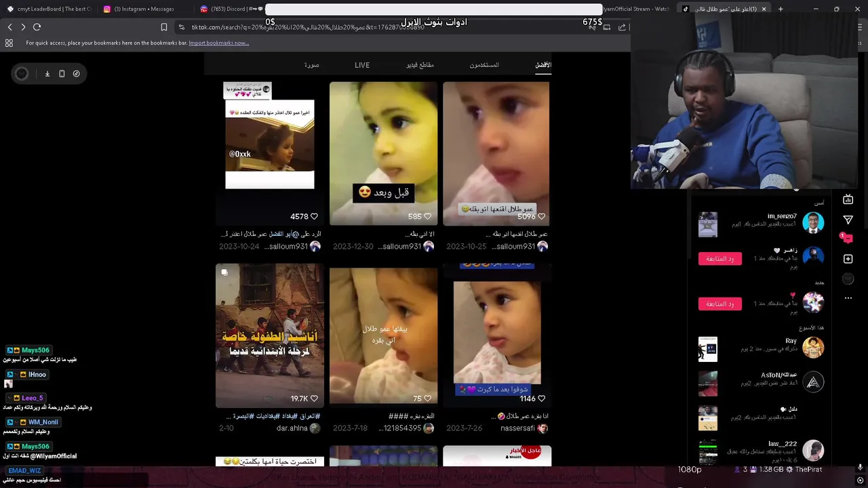Open the LIVE search tab
Screen dimensions: 868x488
click(362, 65)
